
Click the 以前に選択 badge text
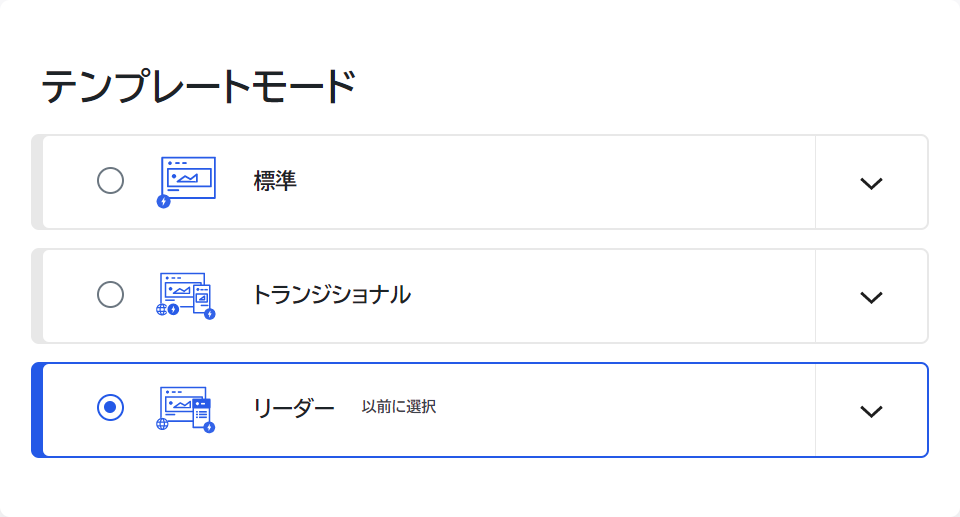pyautogui.click(x=399, y=407)
